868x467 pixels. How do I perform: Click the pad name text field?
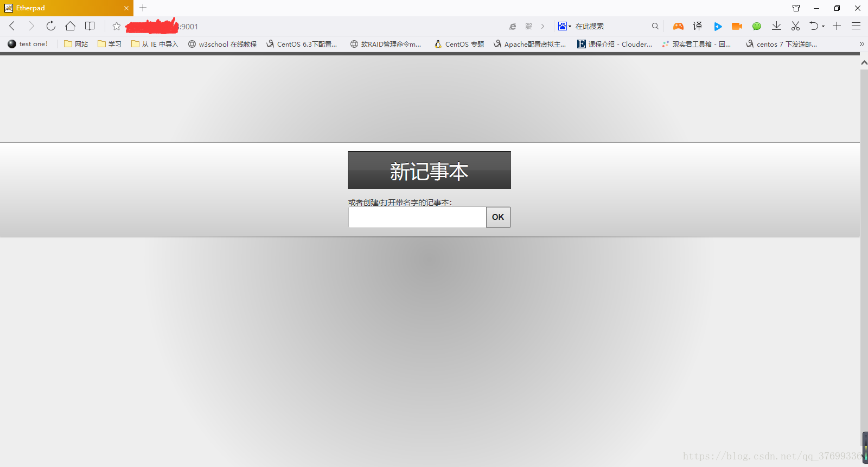click(417, 217)
